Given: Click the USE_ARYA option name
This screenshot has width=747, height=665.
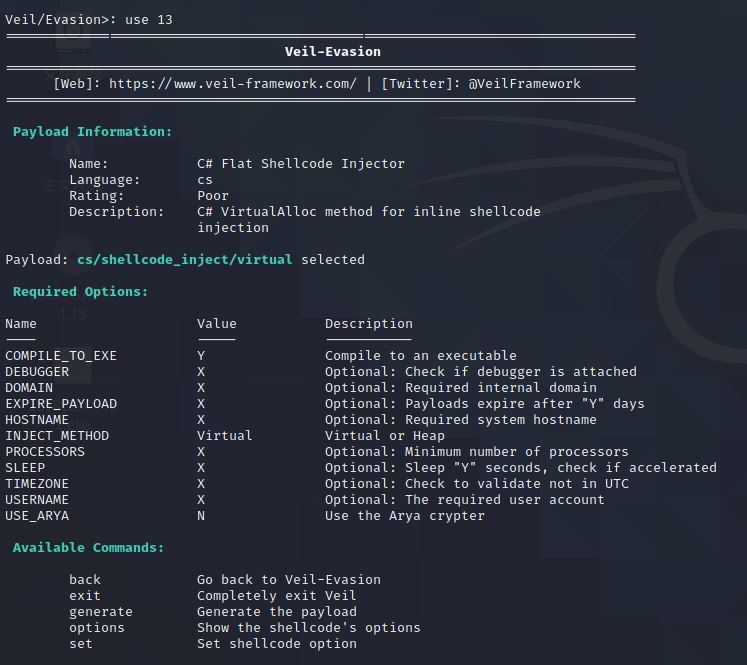Looking at the screenshot, I should tap(37, 516).
